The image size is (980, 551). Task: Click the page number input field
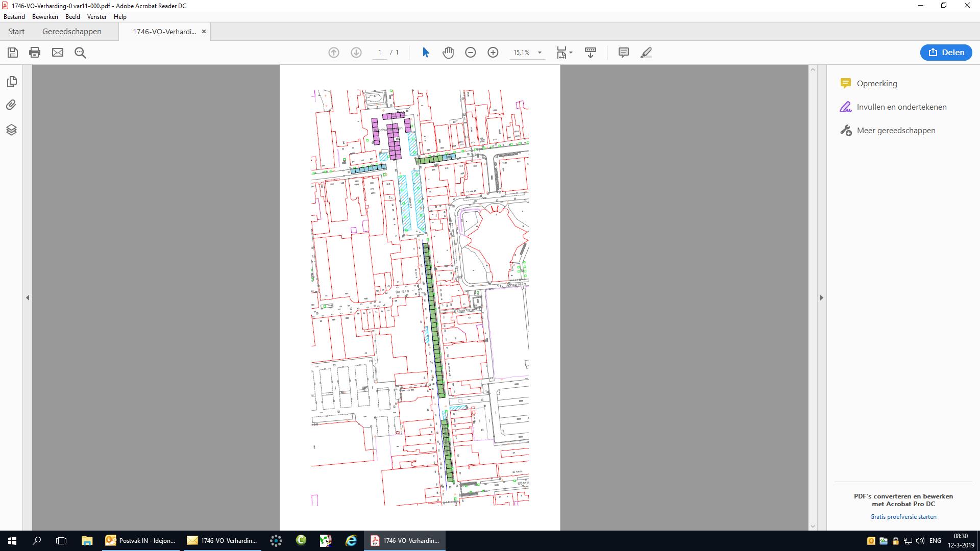pos(380,53)
